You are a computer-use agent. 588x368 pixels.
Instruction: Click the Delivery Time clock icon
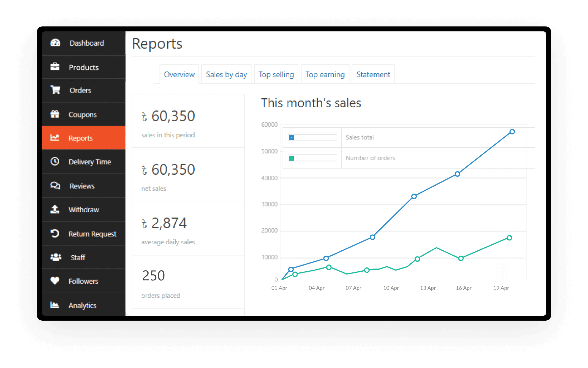pos(55,161)
